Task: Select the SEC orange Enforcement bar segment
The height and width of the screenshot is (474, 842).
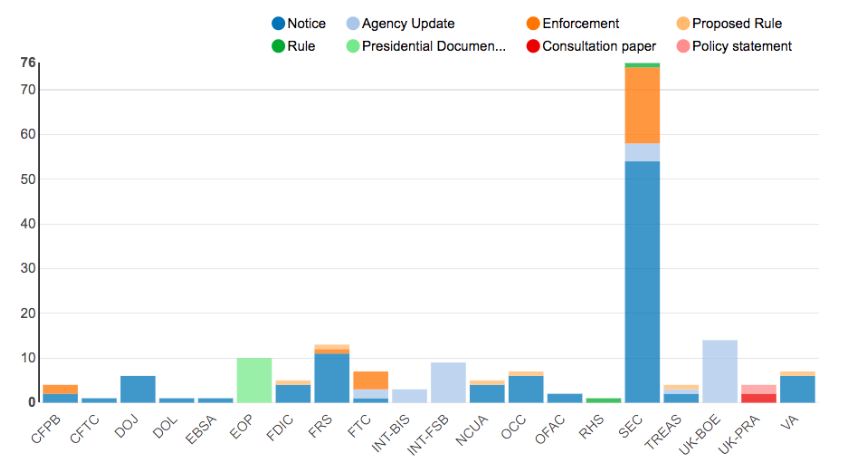Action: (642, 105)
